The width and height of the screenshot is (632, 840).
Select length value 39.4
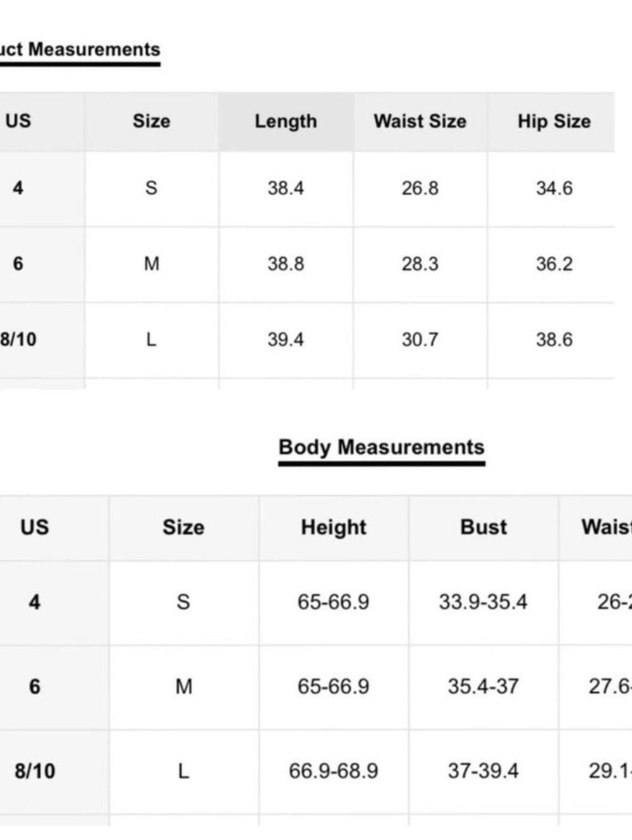(286, 340)
